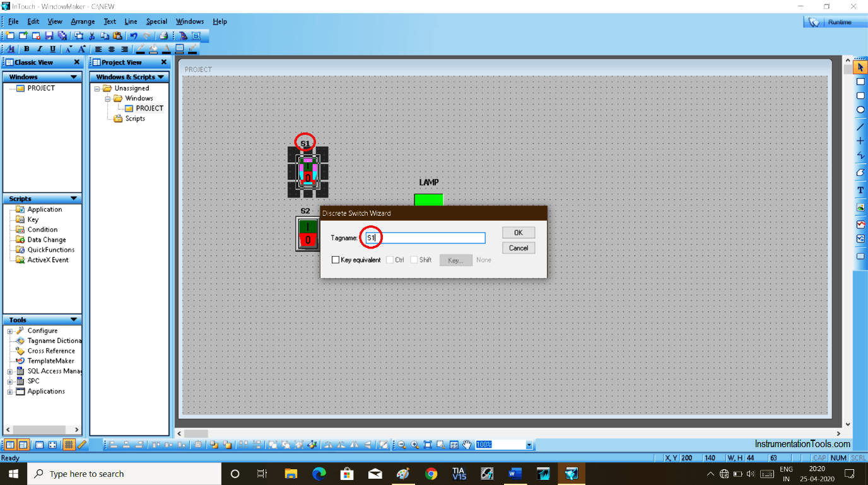Select the Condition script item
Image resolution: width=868 pixels, height=485 pixels.
tap(42, 230)
